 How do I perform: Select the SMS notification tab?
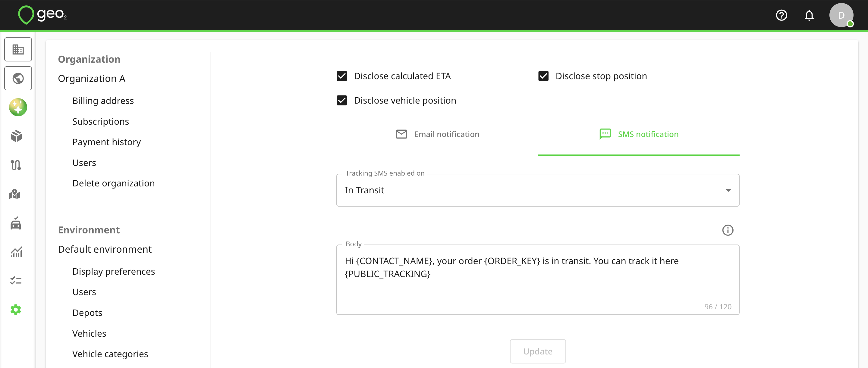[x=639, y=134]
